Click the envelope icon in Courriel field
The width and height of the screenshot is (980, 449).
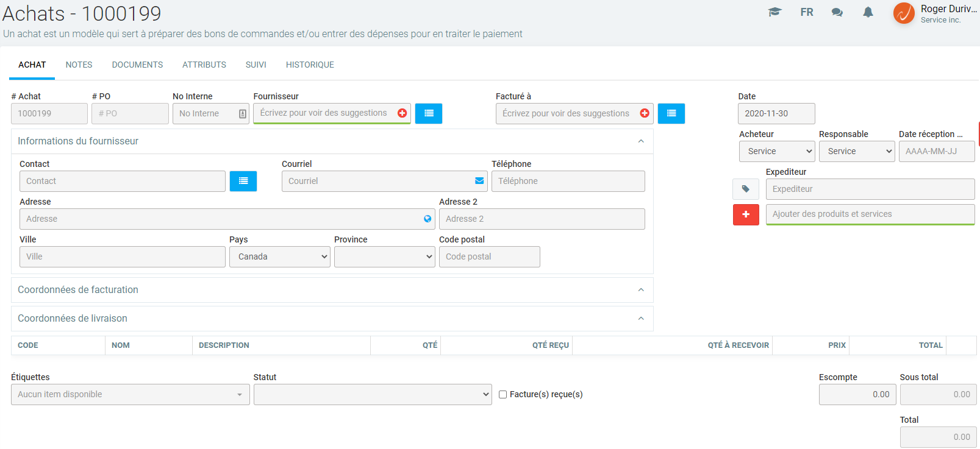pos(479,181)
